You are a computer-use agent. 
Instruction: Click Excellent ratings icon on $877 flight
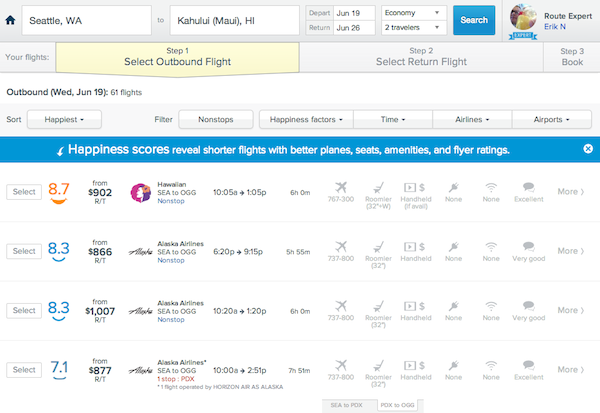528,365
